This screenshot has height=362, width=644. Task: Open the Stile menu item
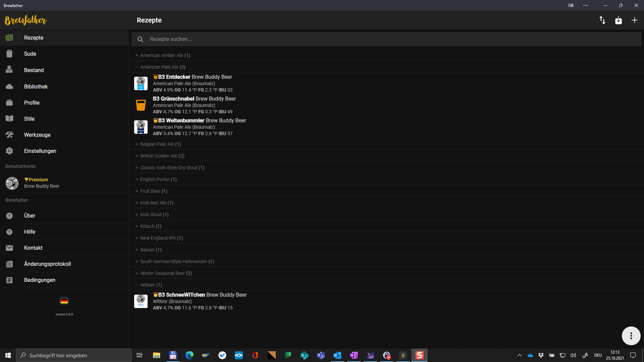coord(29,119)
